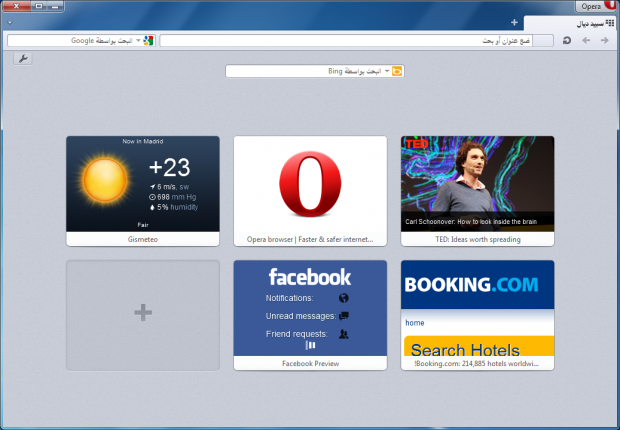Click the "5% humidity" reading
The height and width of the screenshot is (430, 620).
[174, 207]
